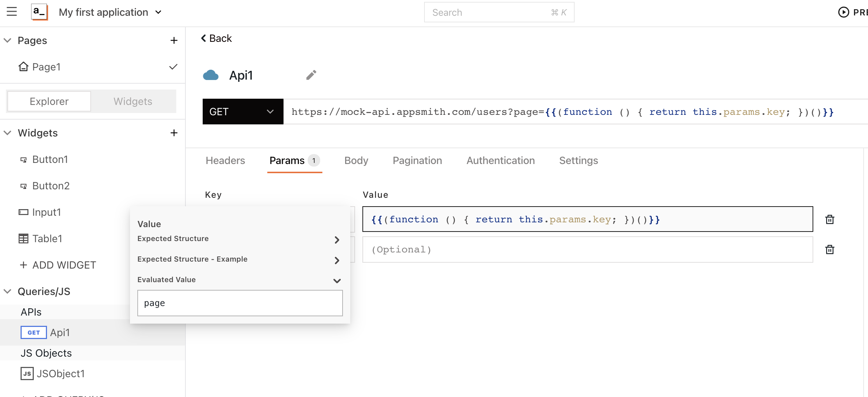Image resolution: width=868 pixels, height=397 pixels.
Task: Open the Authentication tab
Action: pyautogui.click(x=500, y=160)
